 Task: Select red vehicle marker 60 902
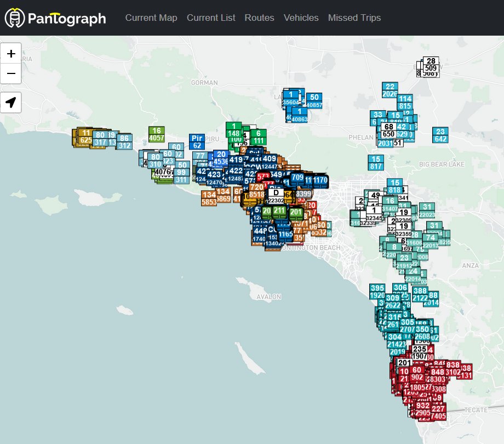pos(417,374)
